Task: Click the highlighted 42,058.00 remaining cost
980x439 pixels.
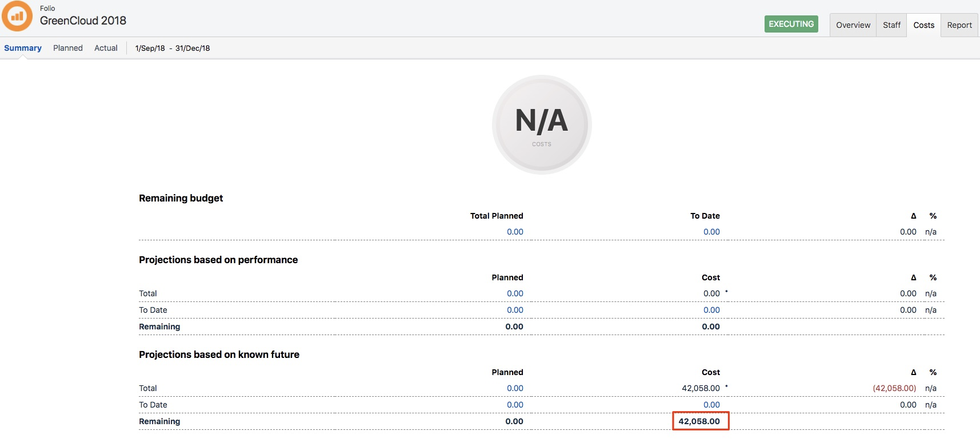Action: 699,421
